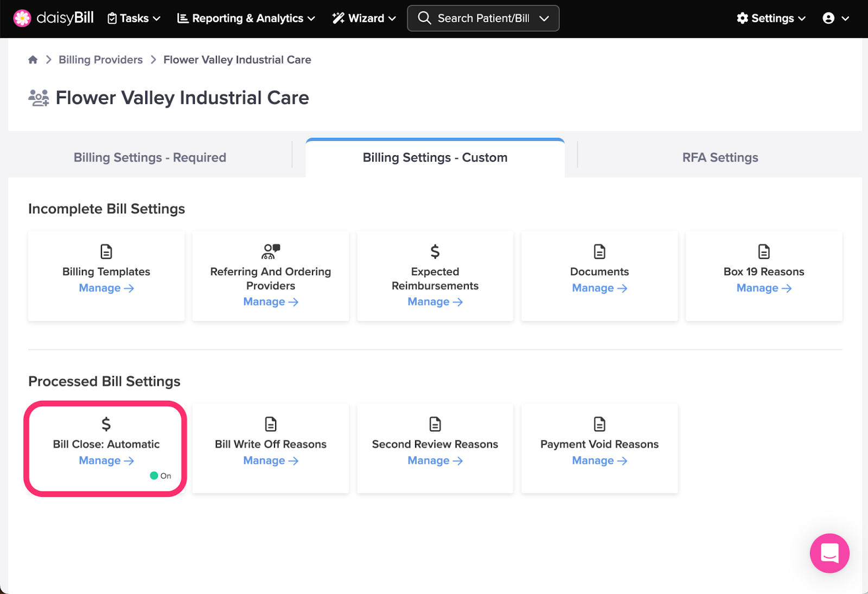Open the chat support bubble
The height and width of the screenshot is (594, 868).
click(829, 553)
